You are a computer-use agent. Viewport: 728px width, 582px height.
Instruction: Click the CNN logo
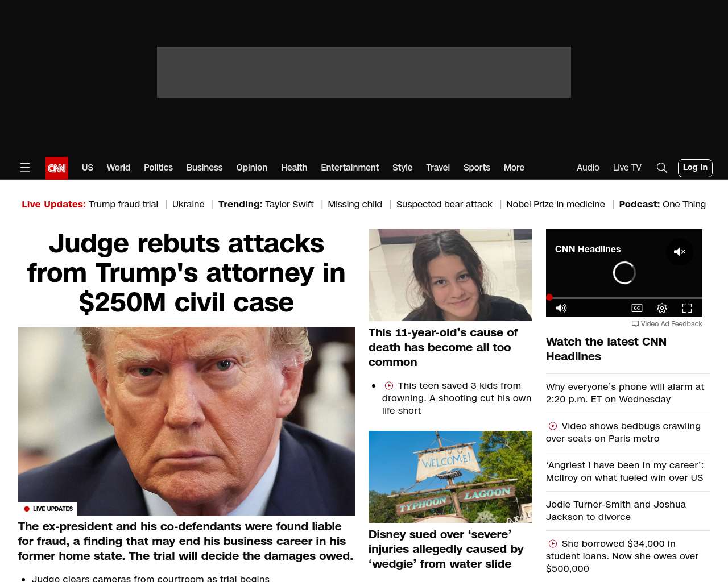tap(57, 168)
